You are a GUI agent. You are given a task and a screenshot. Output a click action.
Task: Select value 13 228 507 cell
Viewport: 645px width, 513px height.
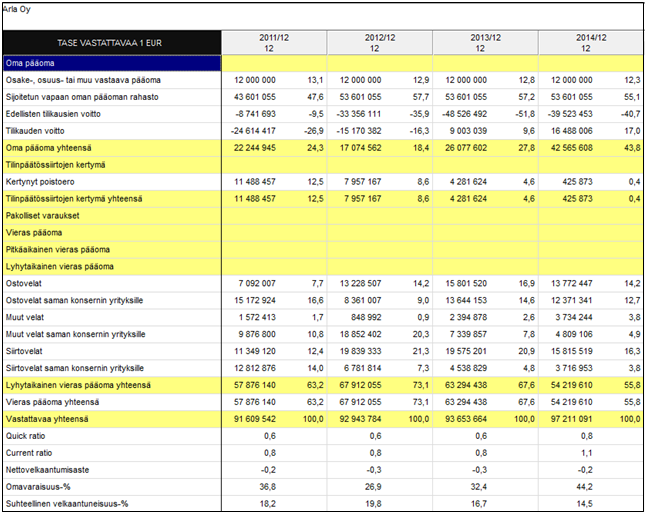(x=360, y=283)
